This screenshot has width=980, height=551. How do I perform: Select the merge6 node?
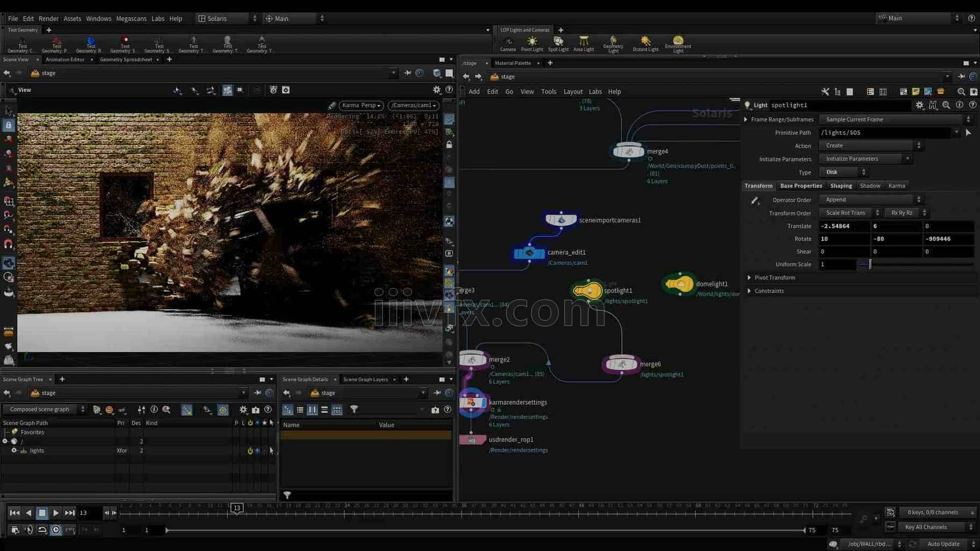click(621, 364)
